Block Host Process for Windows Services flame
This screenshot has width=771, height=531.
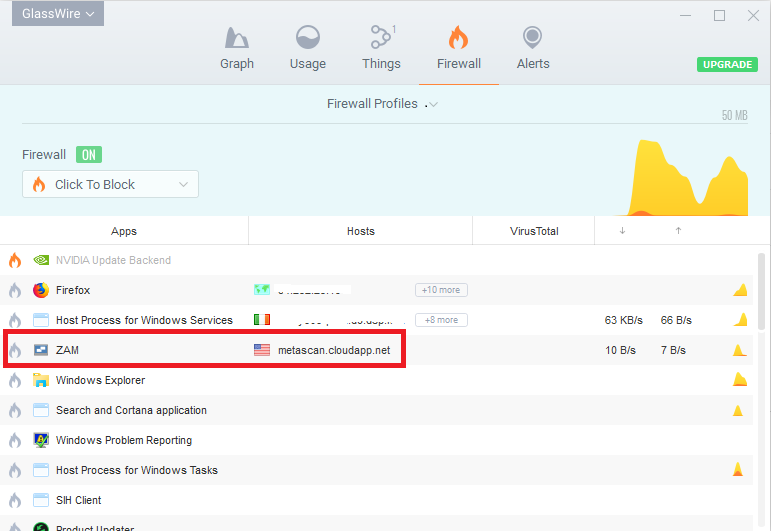15,320
